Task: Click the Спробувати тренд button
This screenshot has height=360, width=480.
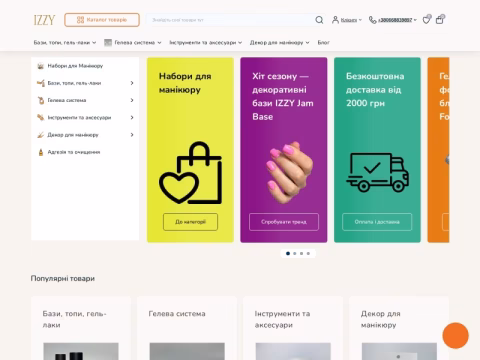Action: [284, 222]
